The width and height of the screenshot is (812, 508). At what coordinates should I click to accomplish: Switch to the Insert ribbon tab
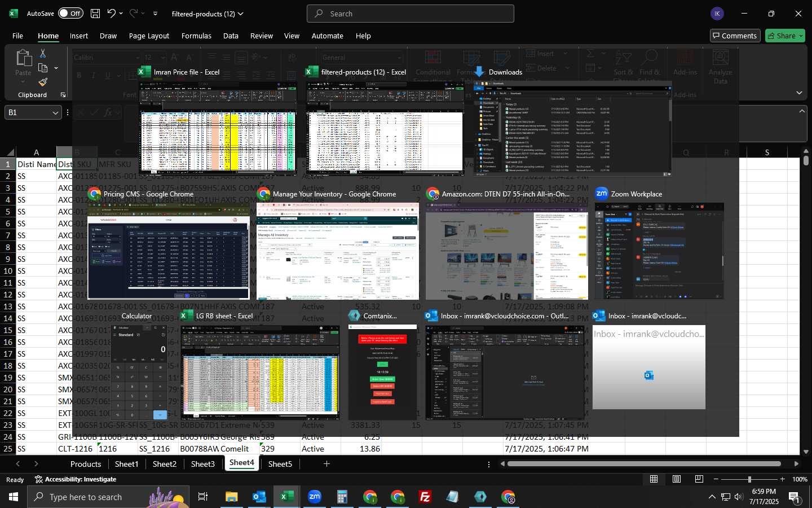coord(79,36)
